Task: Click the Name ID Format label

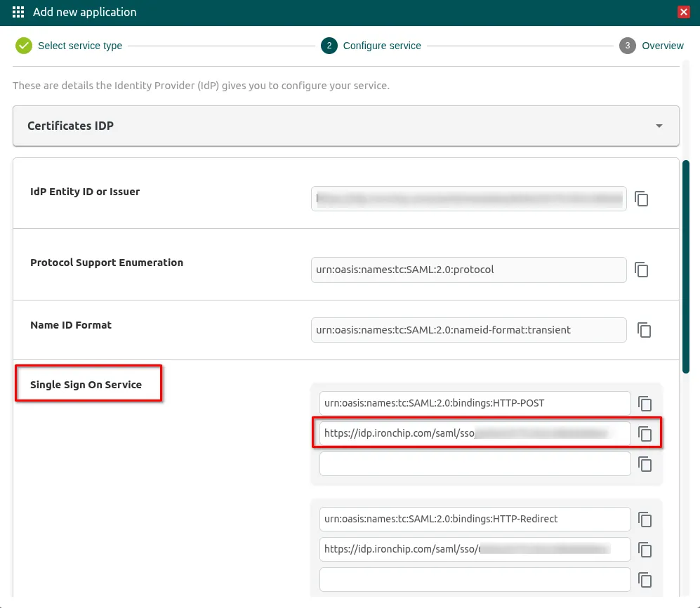Action: coord(71,325)
